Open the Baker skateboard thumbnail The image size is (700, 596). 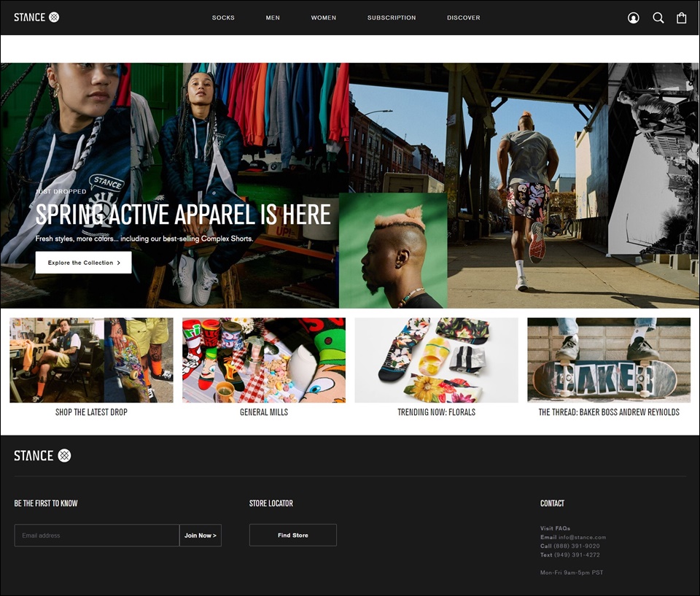click(x=609, y=360)
